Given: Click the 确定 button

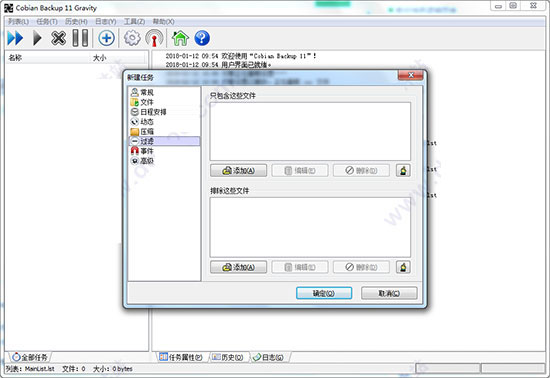Looking at the screenshot, I should pos(324,293).
